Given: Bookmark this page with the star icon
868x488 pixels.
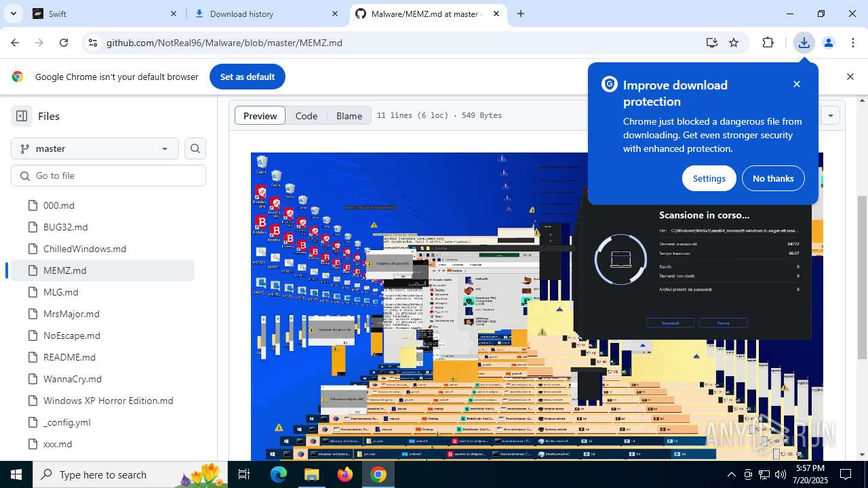Looking at the screenshot, I should click(x=734, y=43).
